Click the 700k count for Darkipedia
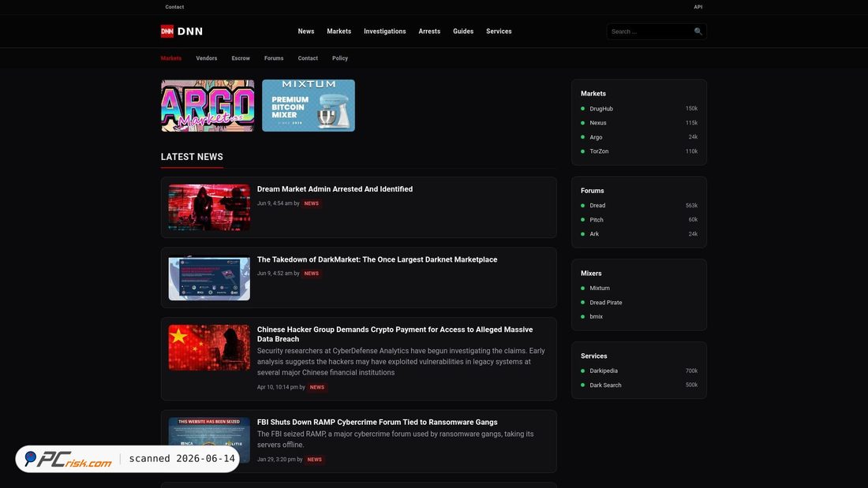The height and width of the screenshot is (488, 868). point(691,371)
